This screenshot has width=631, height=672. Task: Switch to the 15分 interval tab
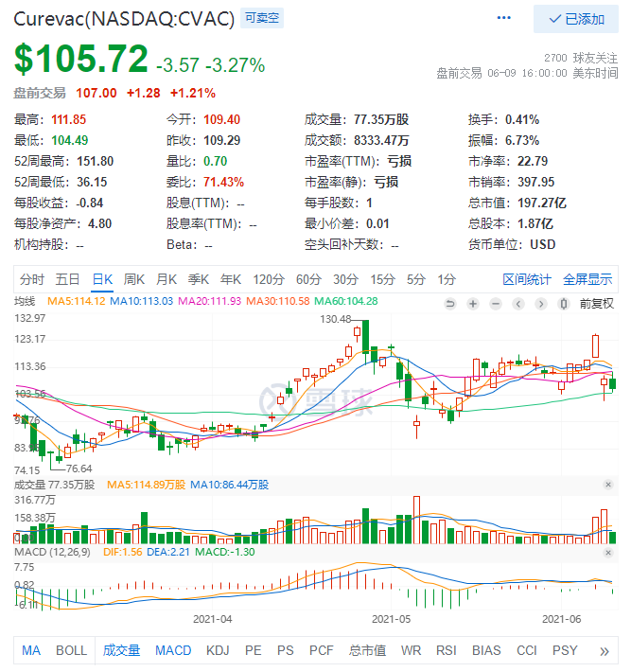point(382,279)
